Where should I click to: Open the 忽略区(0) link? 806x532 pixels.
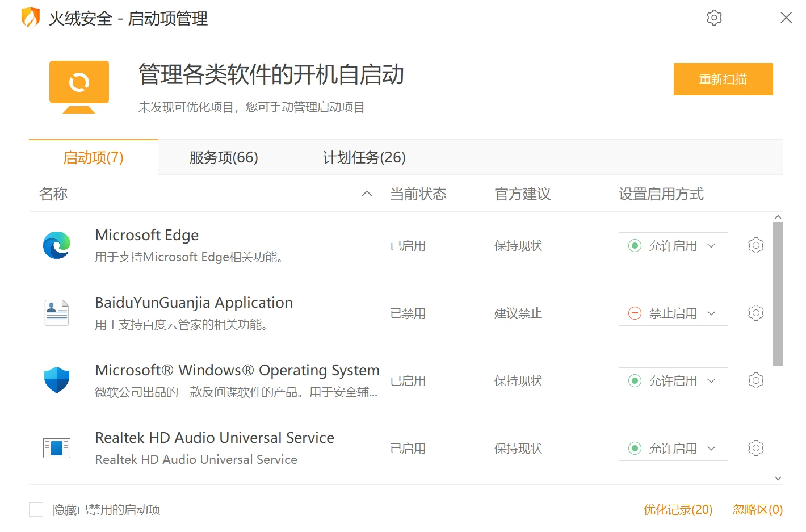758,509
